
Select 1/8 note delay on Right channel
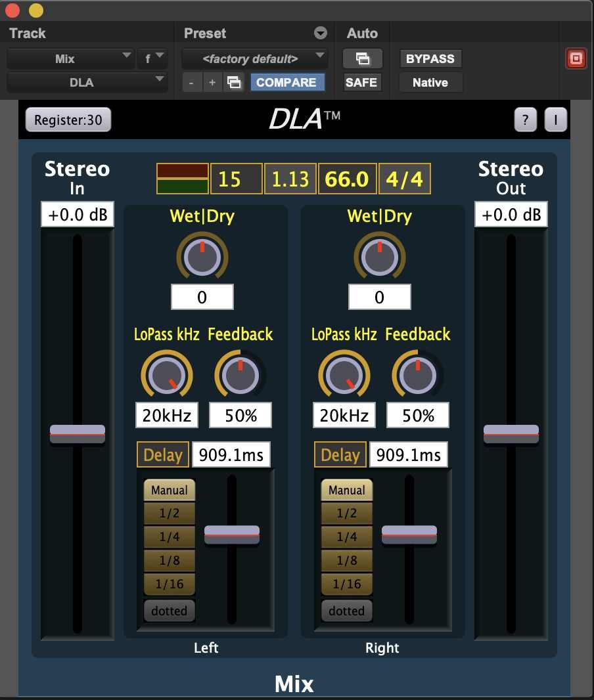pyautogui.click(x=346, y=560)
